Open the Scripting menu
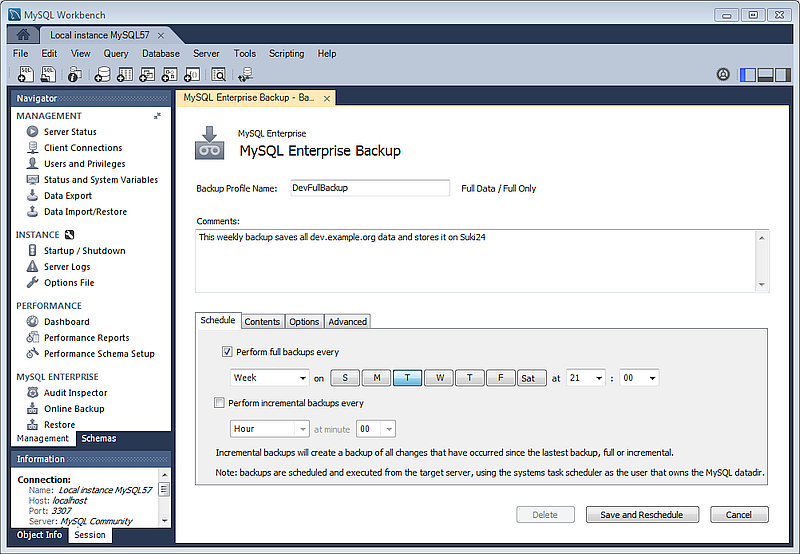Image resolution: width=800 pixels, height=554 pixels. pyautogui.click(x=286, y=54)
